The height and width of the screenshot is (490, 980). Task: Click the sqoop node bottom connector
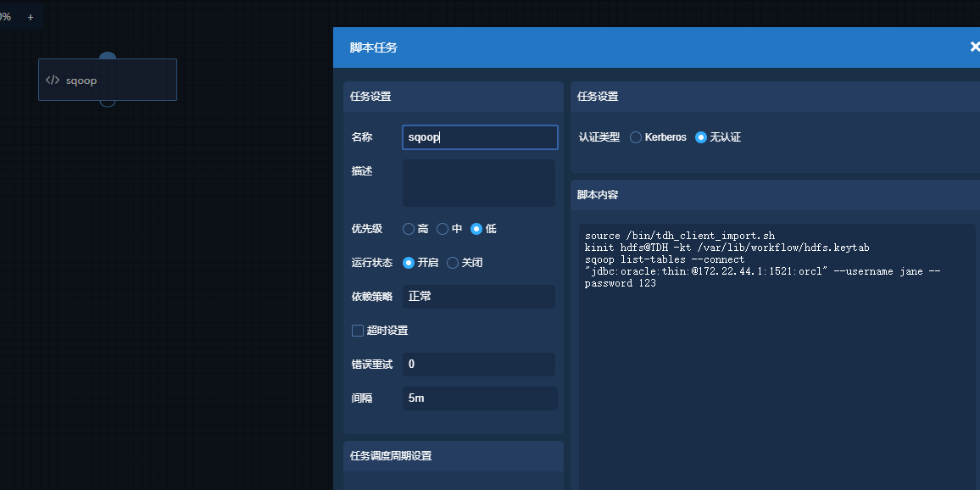pos(108,103)
